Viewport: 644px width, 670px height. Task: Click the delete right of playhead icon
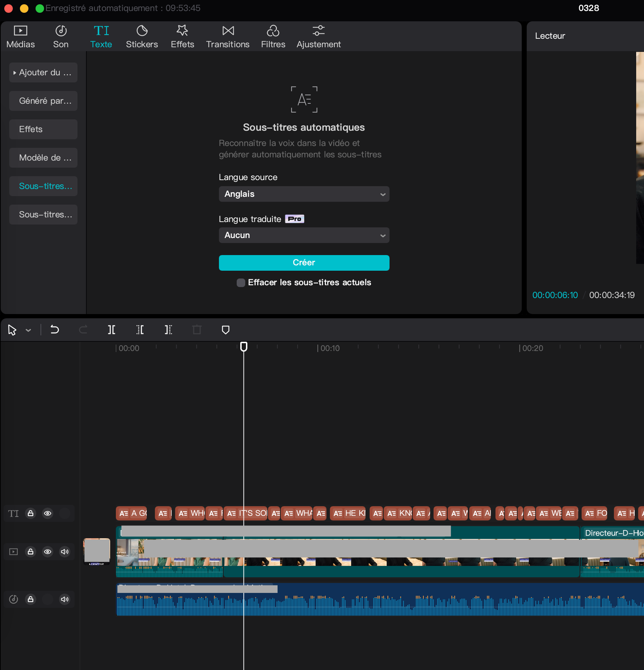coord(168,330)
